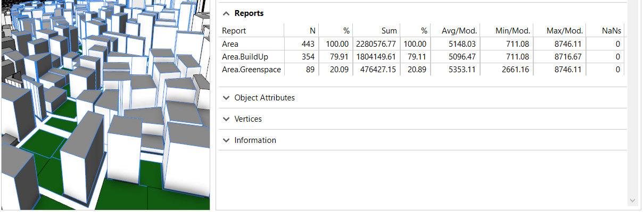Sort by the Min/Mod. column header

point(513,30)
